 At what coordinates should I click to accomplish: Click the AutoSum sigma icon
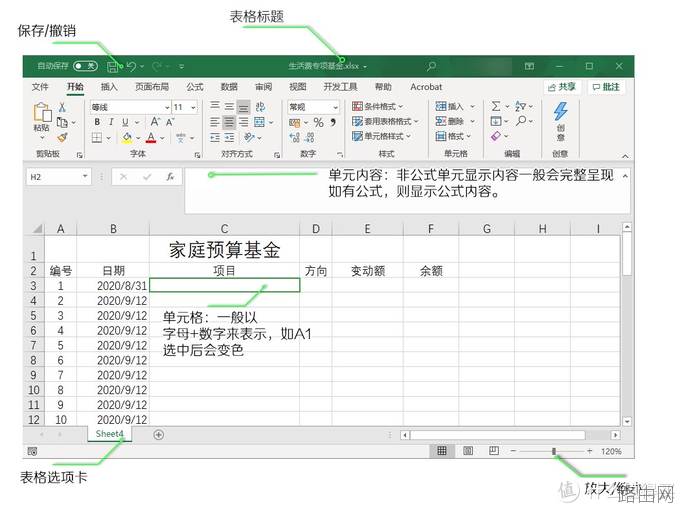(x=496, y=106)
